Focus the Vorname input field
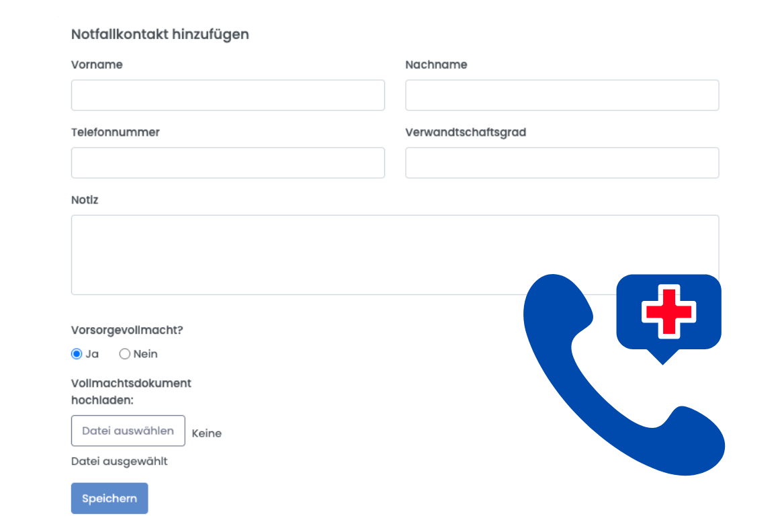The width and height of the screenshot is (782, 532). [228, 95]
